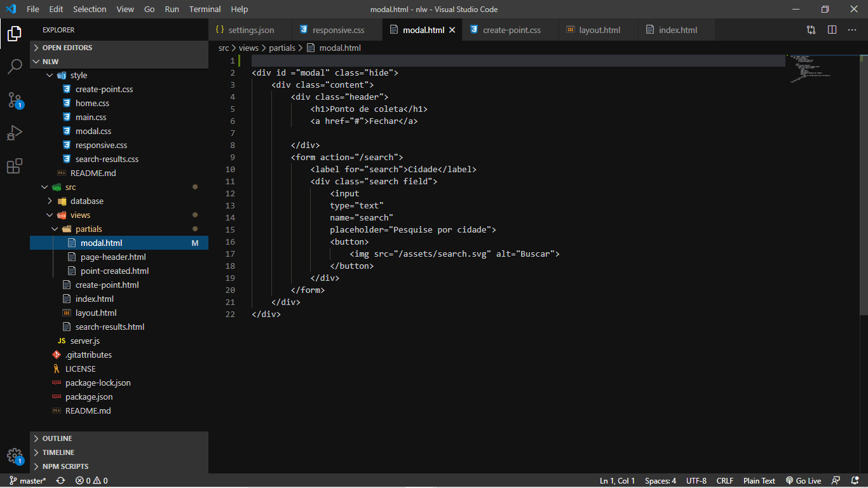Screen dimensions: 868x488
Task: Expand the Timeline section
Action: point(119,452)
